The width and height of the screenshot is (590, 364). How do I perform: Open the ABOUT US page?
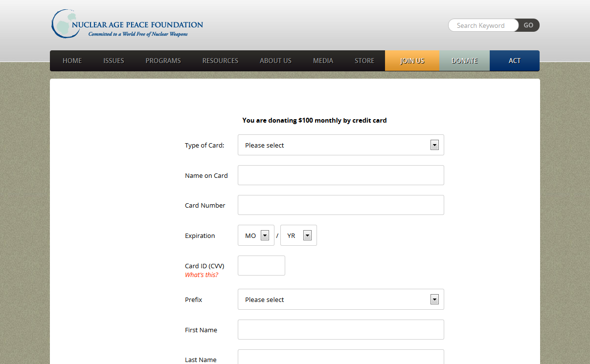point(275,61)
